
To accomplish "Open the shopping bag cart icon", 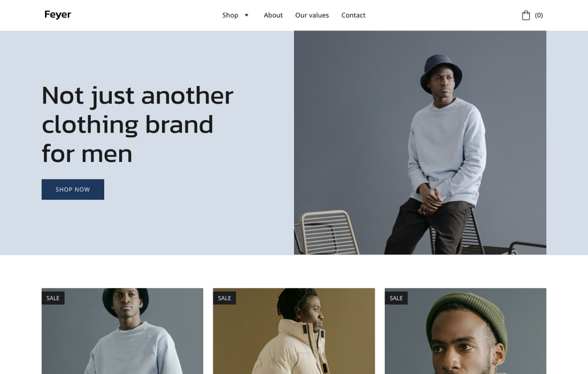I will click(526, 15).
